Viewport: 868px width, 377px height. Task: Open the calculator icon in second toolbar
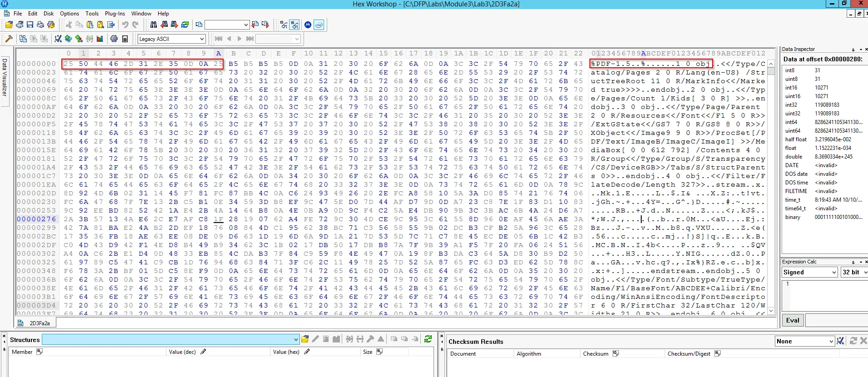(125, 39)
